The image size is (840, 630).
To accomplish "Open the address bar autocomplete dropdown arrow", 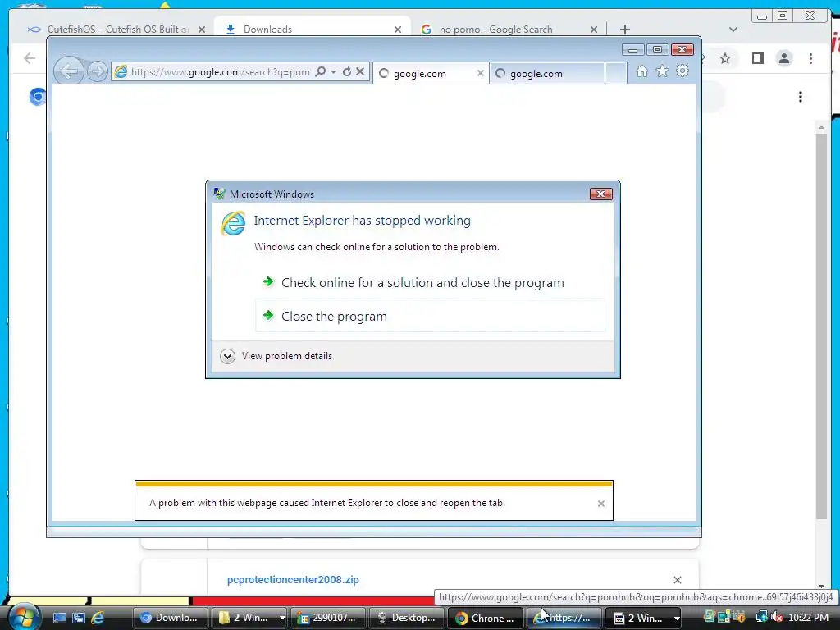I will [x=333, y=72].
